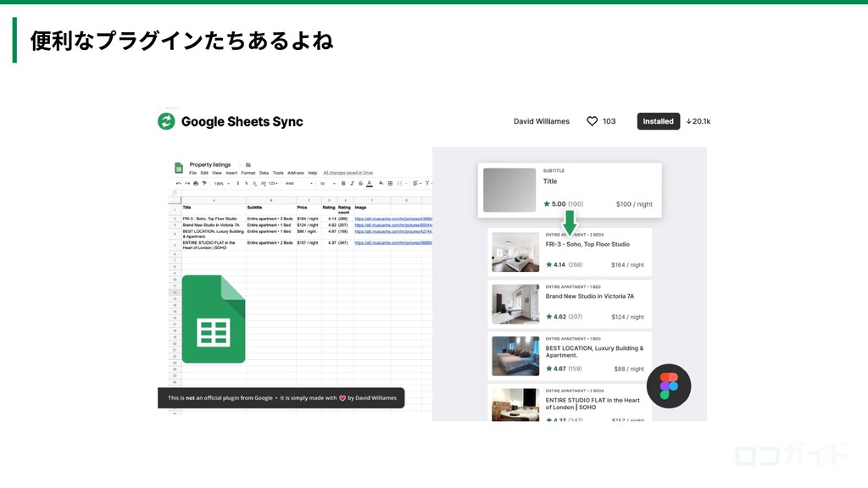Screen dimensions: 868x488
Task: Click the move-to-folder icon beside Property listings
Action: (248, 165)
